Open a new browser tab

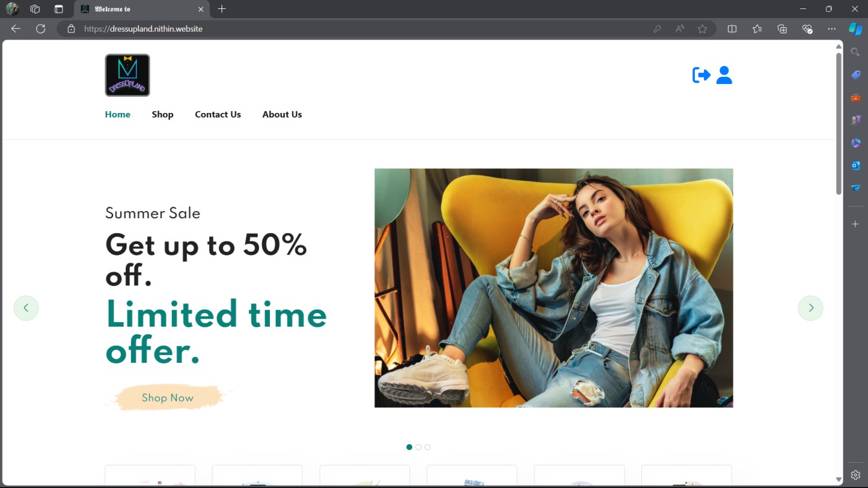tap(222, 9)
